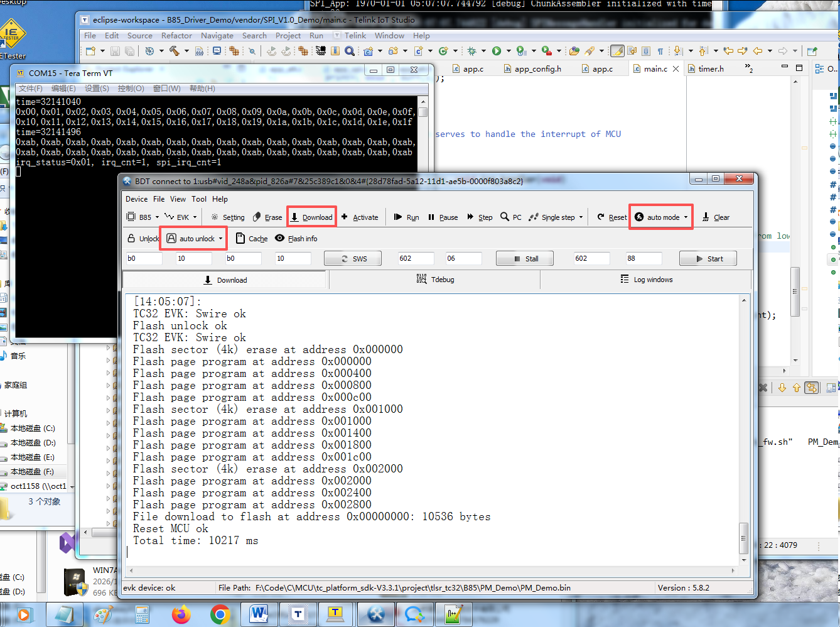Open the Cache tool in BDT
The image size is (840, 627).
(240, 239)
